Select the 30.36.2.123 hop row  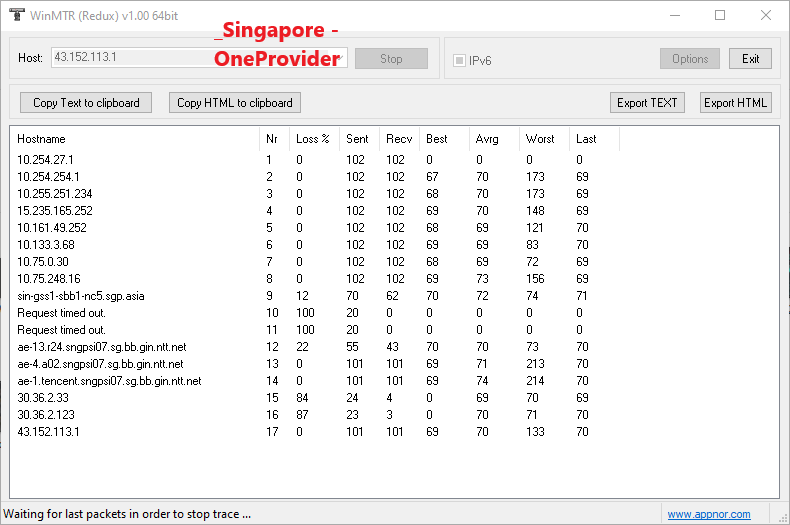tap(315, 415)
